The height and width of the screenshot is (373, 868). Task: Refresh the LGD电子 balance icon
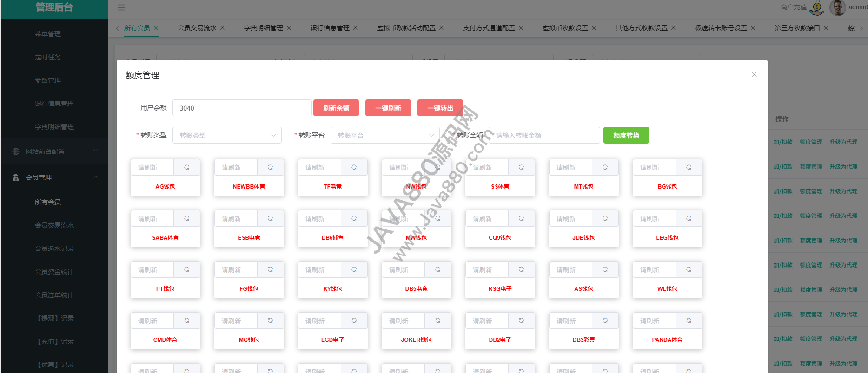[x=354, y=321]
